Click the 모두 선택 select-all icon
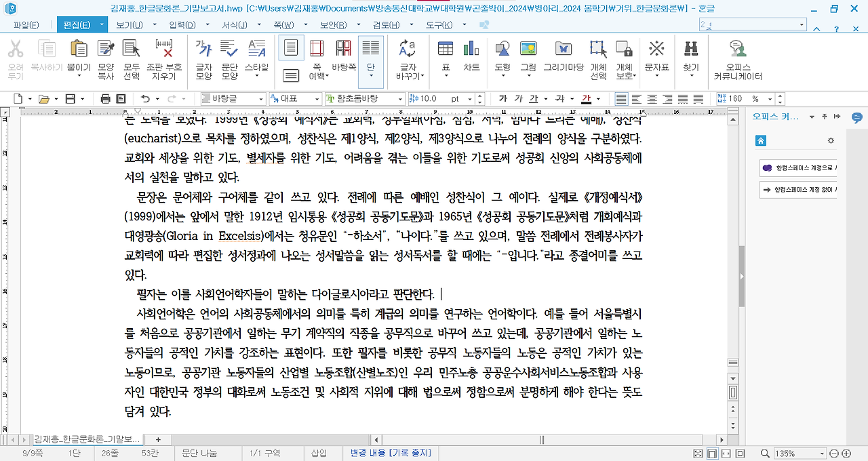Viewport: 868px width, 461px height. point(132,49)
